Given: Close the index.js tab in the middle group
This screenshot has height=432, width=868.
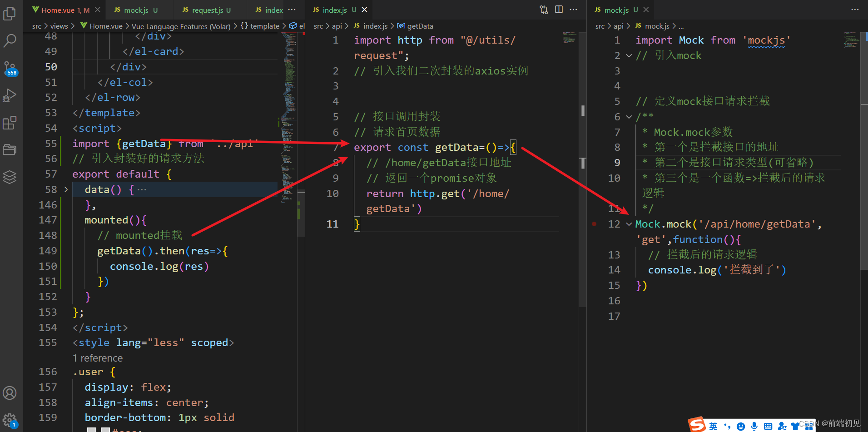Looking at the screenshot, I should [364, 10].
